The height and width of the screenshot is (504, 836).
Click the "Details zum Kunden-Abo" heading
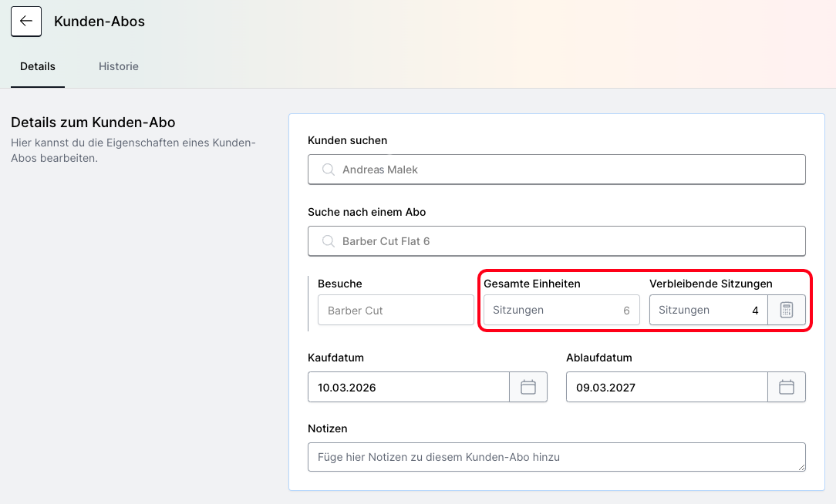point(93,123)
